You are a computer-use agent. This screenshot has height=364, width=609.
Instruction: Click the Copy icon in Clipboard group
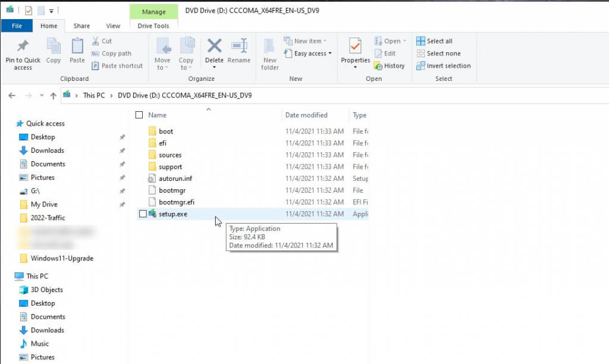click(x=53, y=46)
